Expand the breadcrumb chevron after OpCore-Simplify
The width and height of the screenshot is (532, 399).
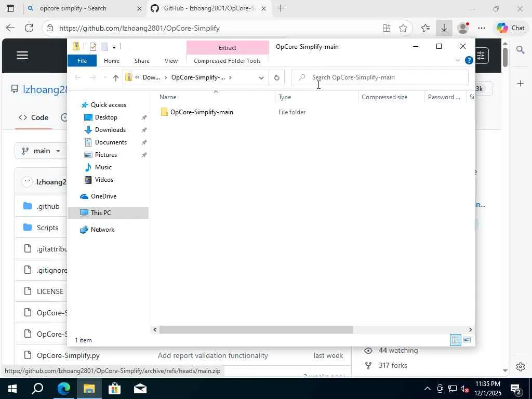[x=230, y=78]
